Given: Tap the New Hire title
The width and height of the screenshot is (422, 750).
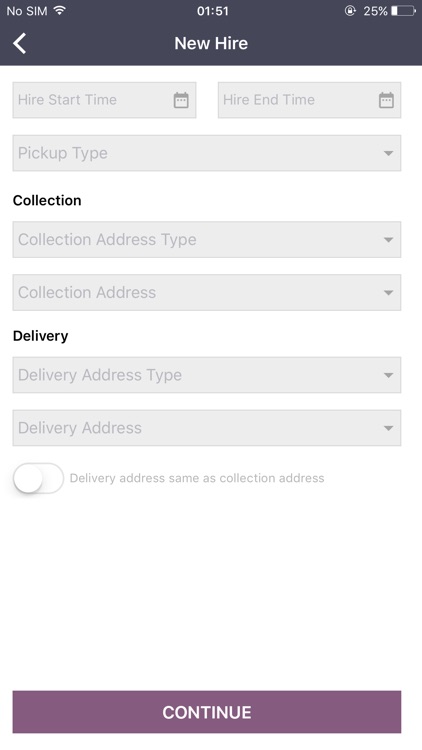Looking at the screenshot, I should (x=211, y=44).
